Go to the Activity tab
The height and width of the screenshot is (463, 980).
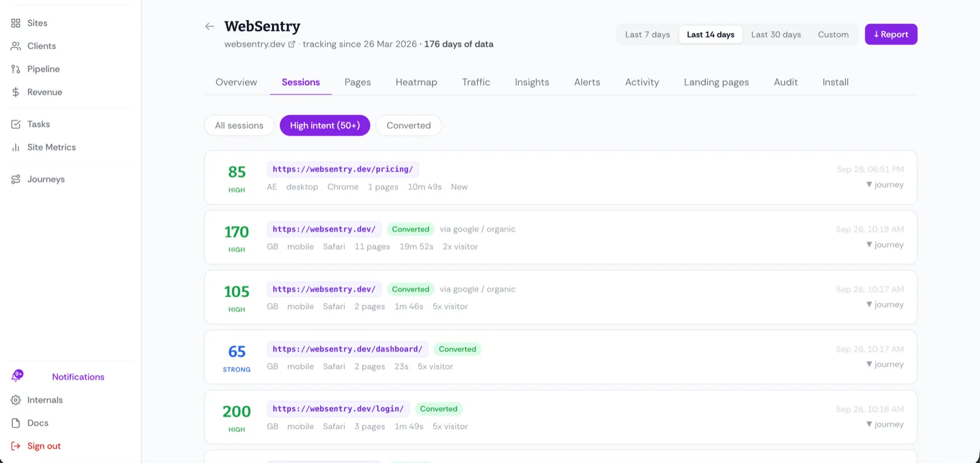[642, 82]
